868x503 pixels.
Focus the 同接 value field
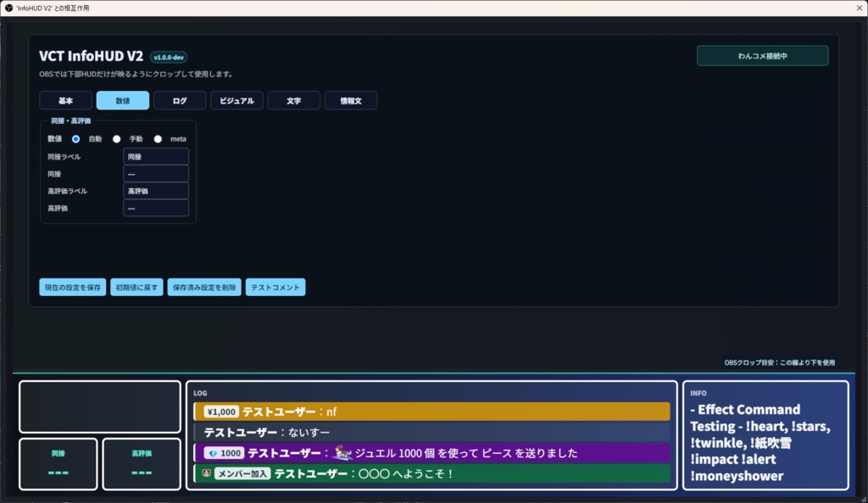[156, 174]
